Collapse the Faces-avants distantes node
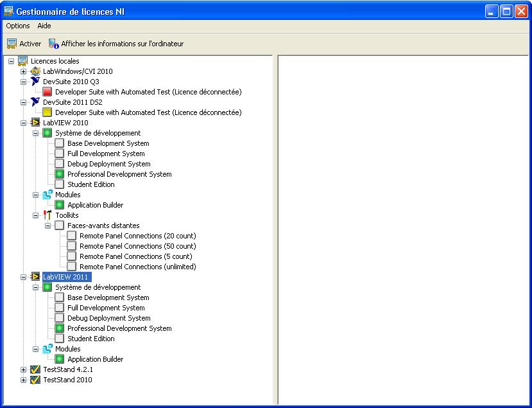Viewport: 532px width, 408px height. point(48,226)
